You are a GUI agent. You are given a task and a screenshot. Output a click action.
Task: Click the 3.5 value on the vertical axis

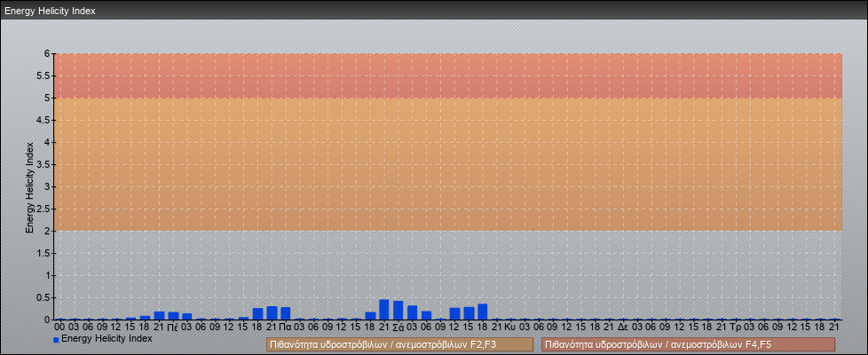(x=43, y=164)
